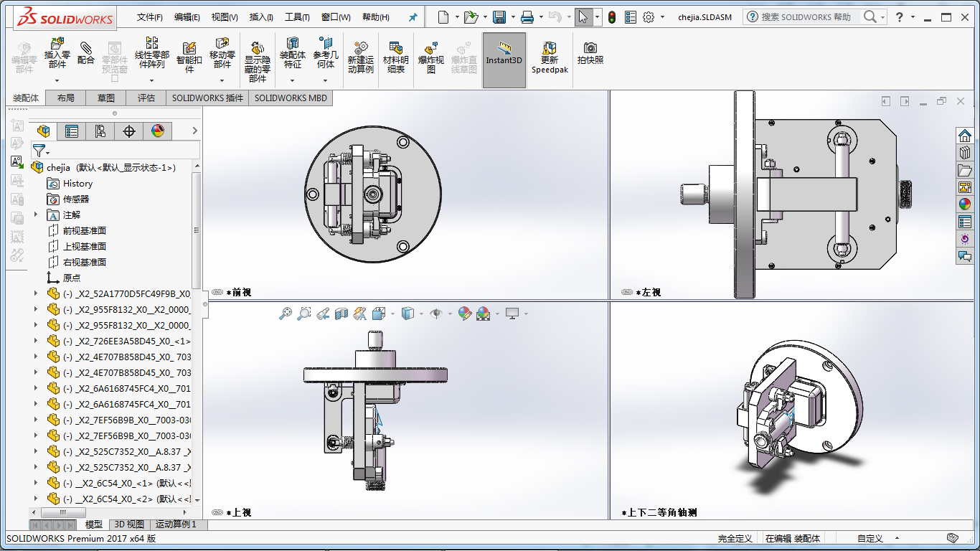This screenshot has width=980, height=551.
Task: Insert 材料明细表 bill of materials
Action: click(x=396, y=57)
